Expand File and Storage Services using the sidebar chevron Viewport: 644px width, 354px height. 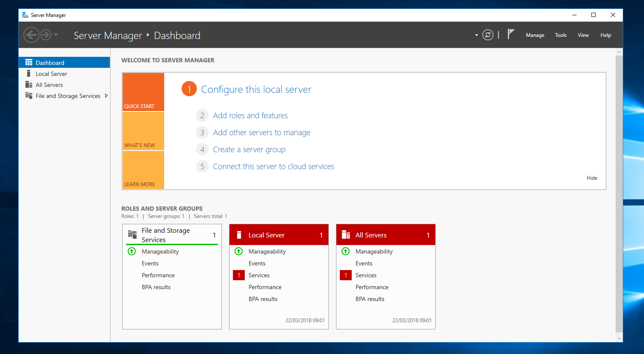pos(106,96)
